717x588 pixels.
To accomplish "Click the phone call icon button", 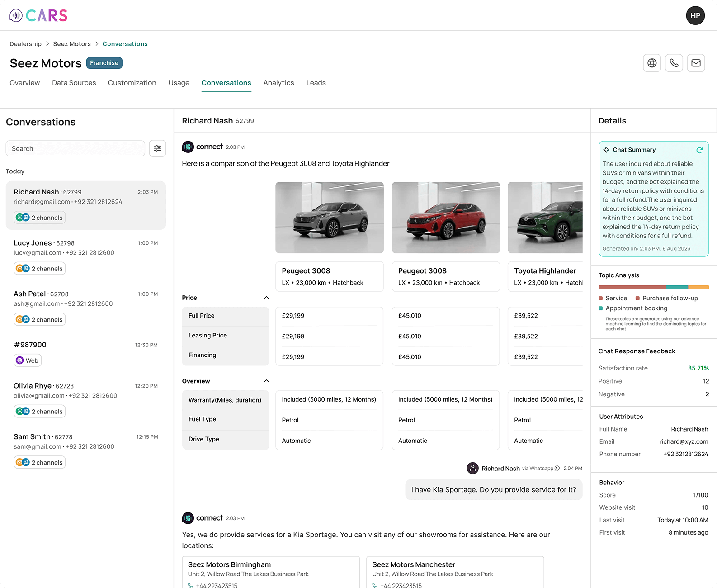I will coord(674,63).
